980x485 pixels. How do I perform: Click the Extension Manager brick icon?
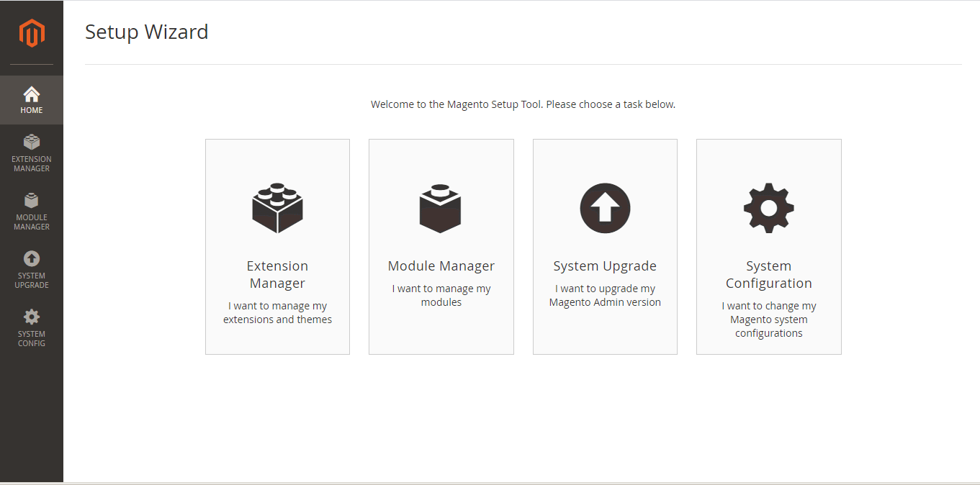click(x=277, y=208)
